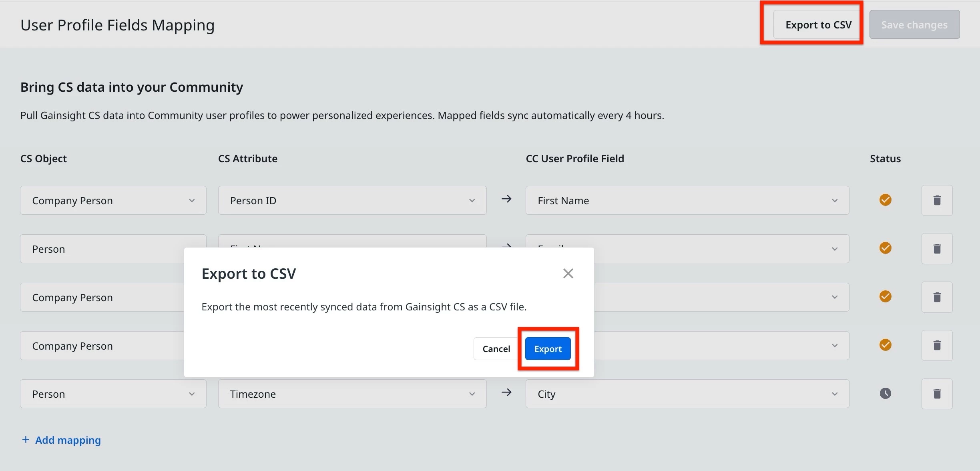Click pending clock status icon for City row
Viewport: 980px width, 471px height.
coord(885,393)
